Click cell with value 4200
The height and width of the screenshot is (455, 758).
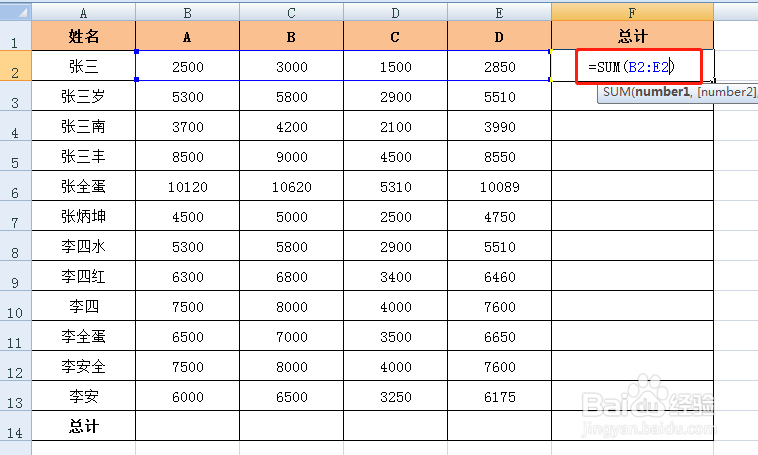tap(292, 126)
